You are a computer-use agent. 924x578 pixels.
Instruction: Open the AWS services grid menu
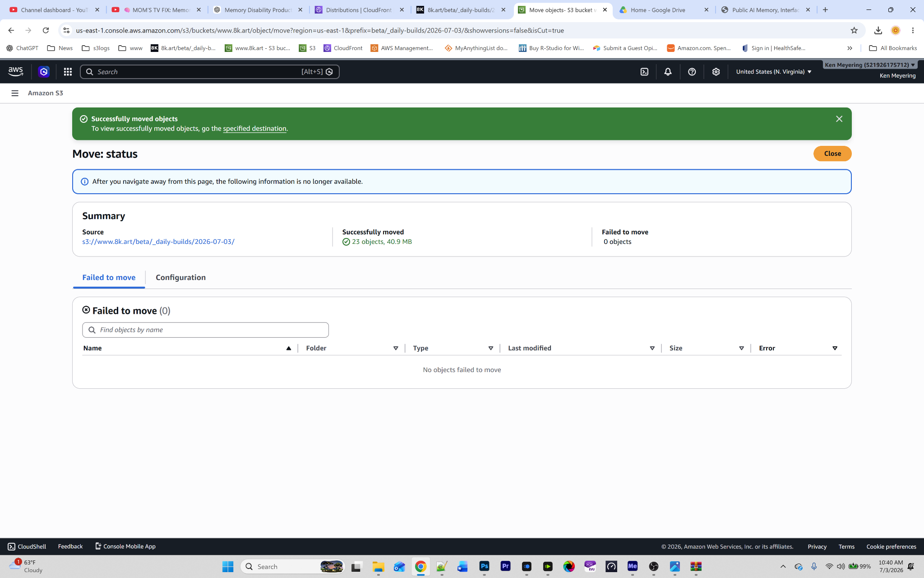point(68,72)
